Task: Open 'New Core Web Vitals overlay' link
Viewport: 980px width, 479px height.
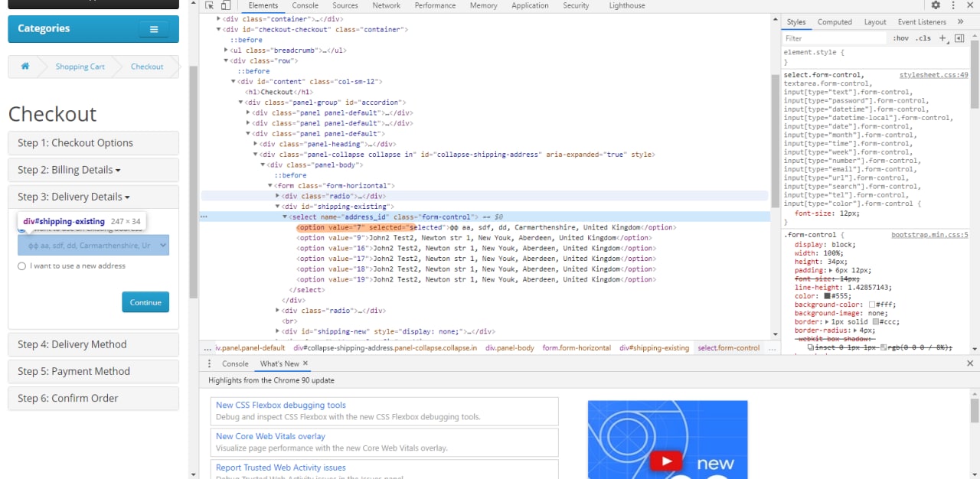Action: pos(270,436)
